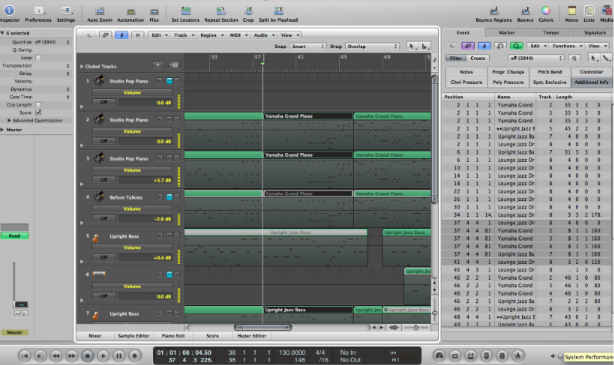Click the link button in the Arrange area
Screen dimensions: 614x365
pos(105,35)
